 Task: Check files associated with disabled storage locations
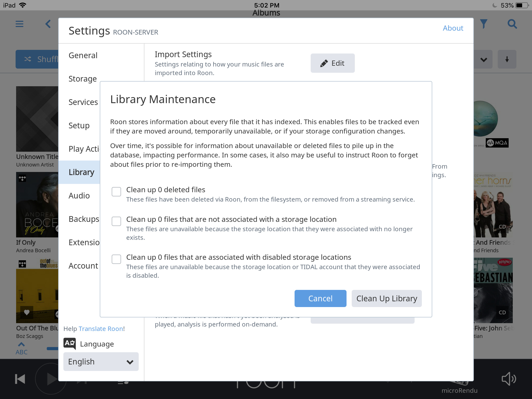tap(116, 259)
